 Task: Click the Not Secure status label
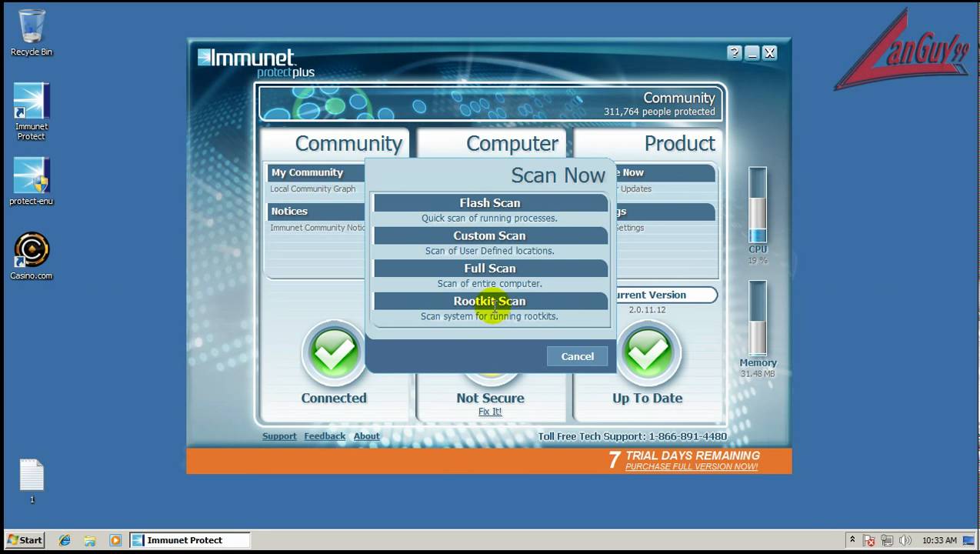(490, 398)
